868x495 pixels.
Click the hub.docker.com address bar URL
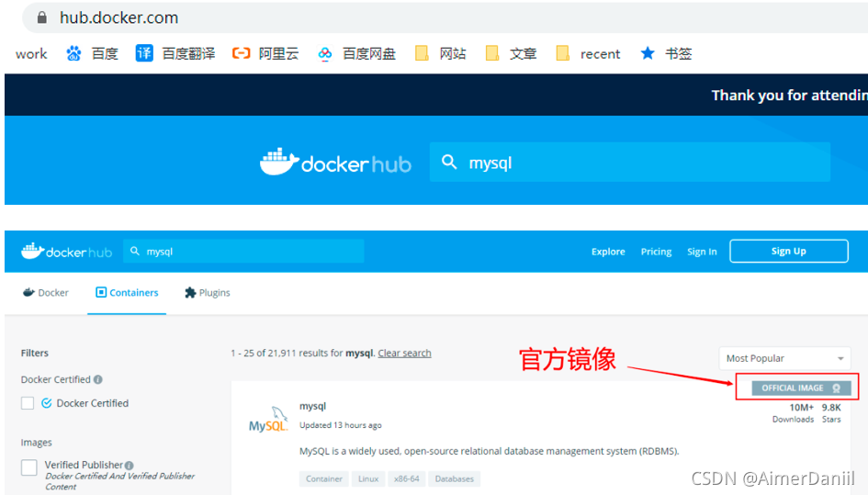[119, 17]
